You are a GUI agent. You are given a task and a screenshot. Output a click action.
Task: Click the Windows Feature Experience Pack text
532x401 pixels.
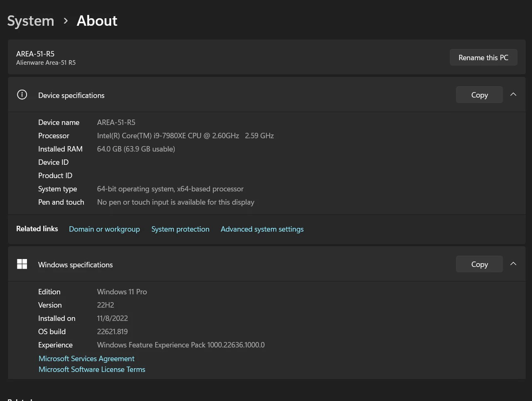(181, 345)
